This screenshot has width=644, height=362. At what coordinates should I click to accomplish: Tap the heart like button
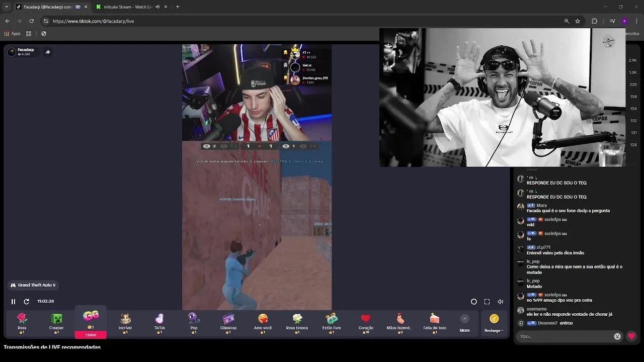(x=631, y=336)
